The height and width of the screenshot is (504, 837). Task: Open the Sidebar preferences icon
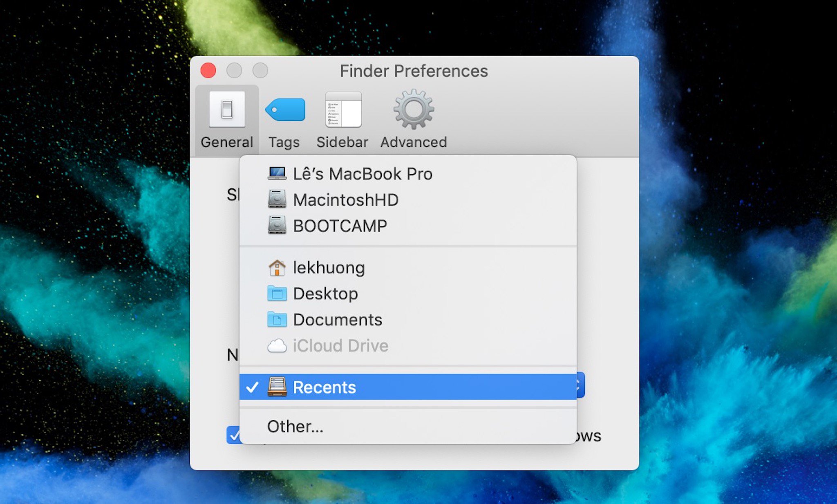click(x=343, y=110)
